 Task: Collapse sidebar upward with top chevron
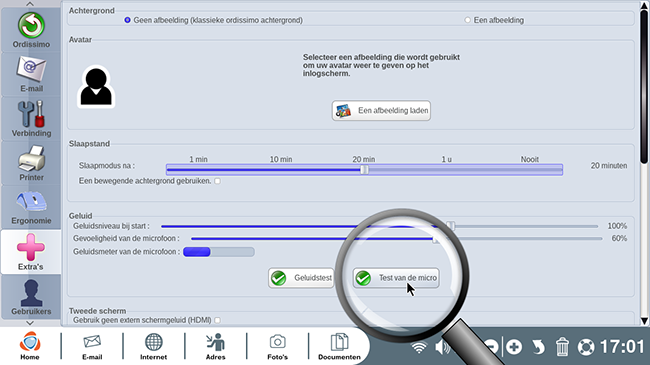(30, 4)
